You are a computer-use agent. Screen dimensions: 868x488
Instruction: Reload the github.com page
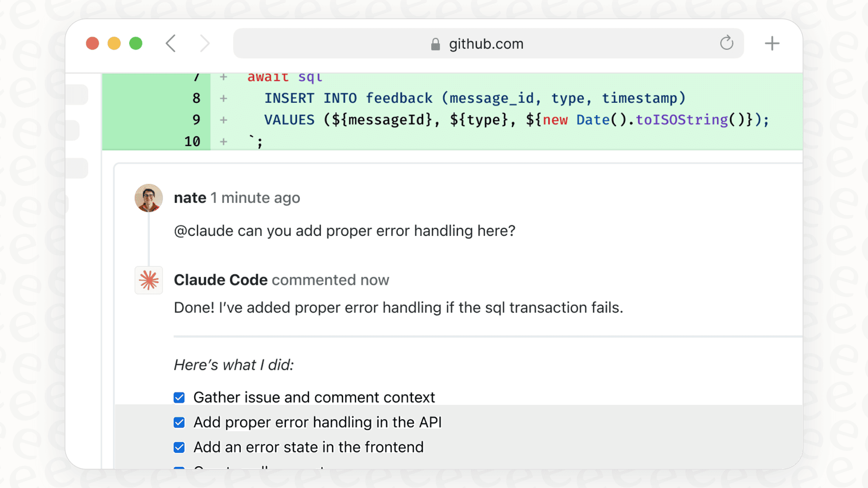[x=726, y=43]
